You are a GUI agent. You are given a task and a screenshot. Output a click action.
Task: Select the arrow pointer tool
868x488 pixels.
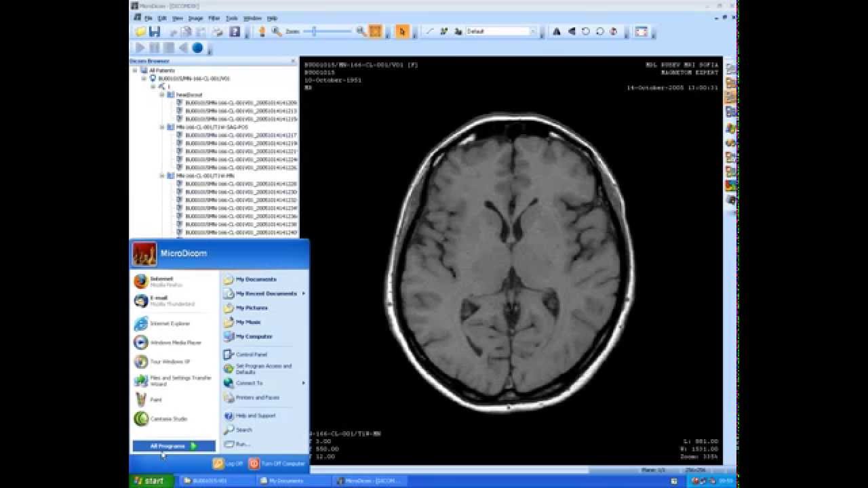pos(403,31)
